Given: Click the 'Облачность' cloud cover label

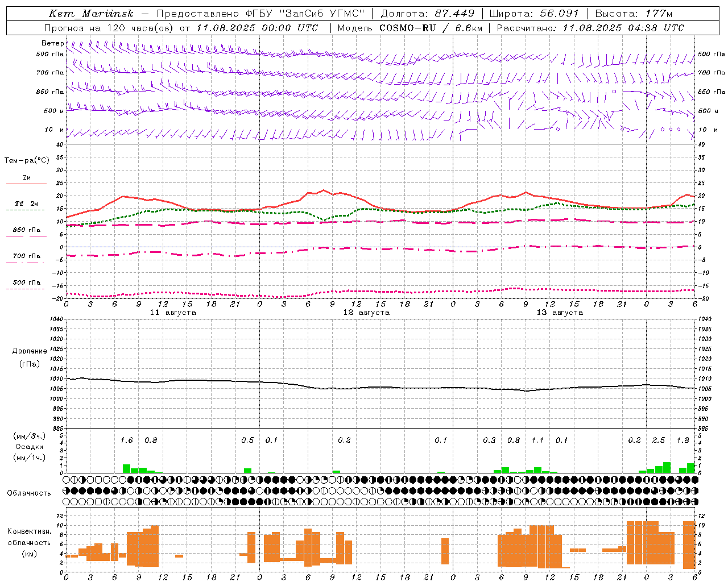Looking at the screenshot, I should point(29,493).
